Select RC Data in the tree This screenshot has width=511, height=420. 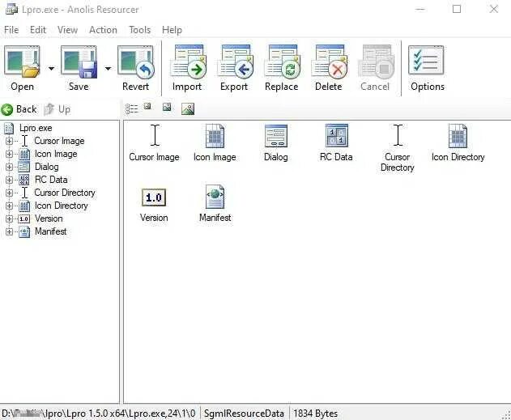(51, 180)
